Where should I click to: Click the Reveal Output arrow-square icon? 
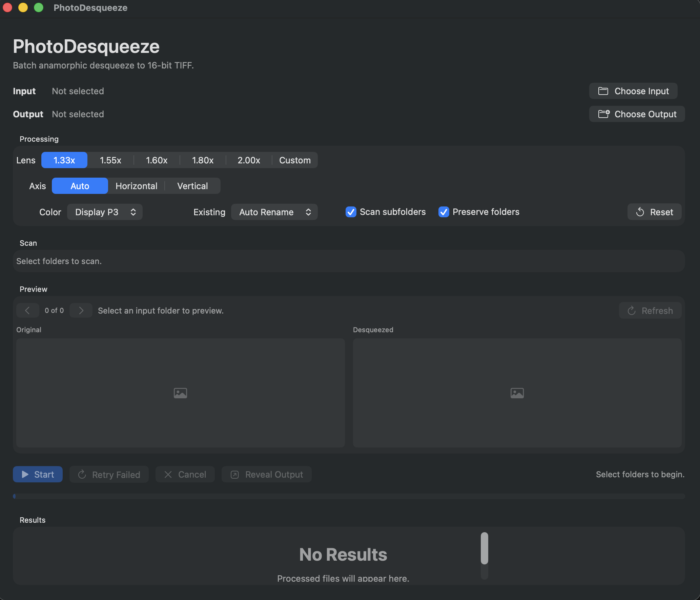coord(235,475)
